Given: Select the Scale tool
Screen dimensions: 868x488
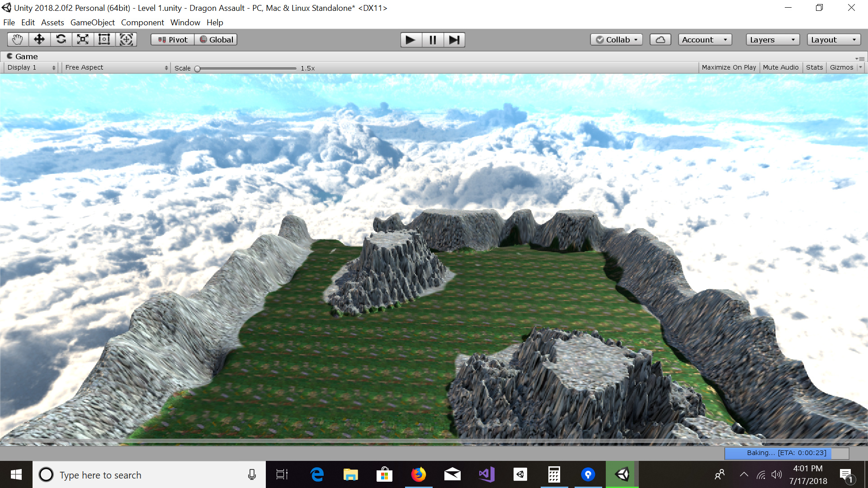Looking at the screenshot, I should pos(83,40).
